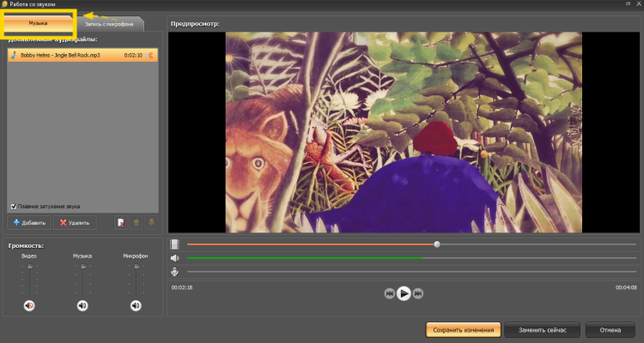644x343 pixels.
Task: Skip forward with next button
Action: [x=418, y=293]
